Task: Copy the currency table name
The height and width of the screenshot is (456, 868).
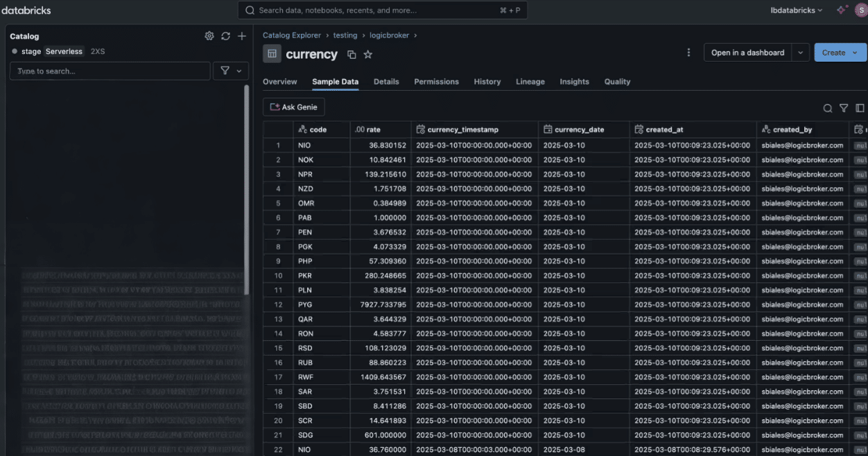Action: coord(351,55)
